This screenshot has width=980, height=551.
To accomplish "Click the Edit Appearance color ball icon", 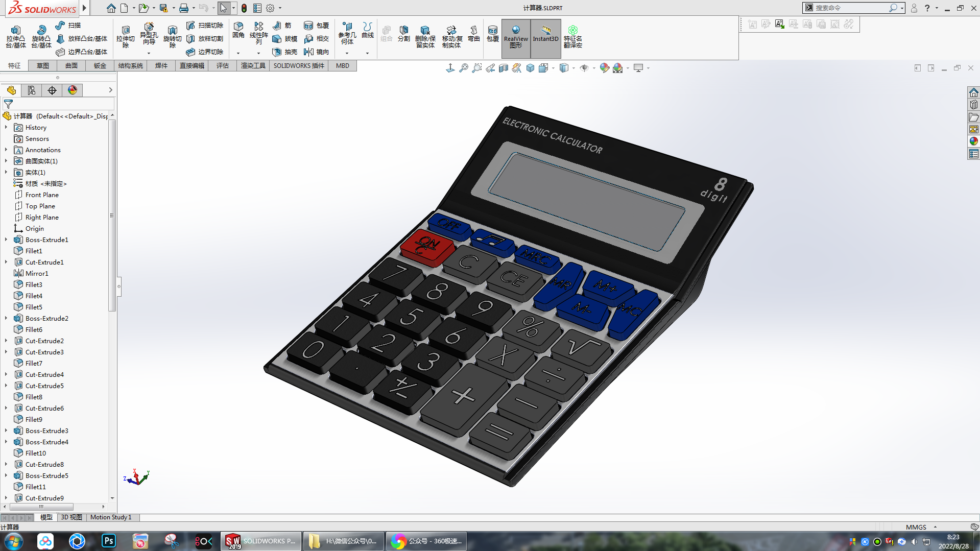I will [604, 68].
